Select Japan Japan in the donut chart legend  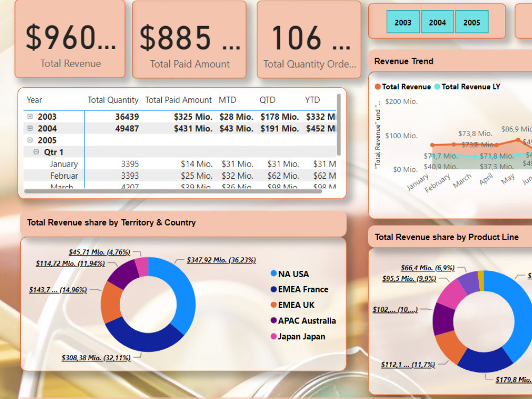point(296,336)
